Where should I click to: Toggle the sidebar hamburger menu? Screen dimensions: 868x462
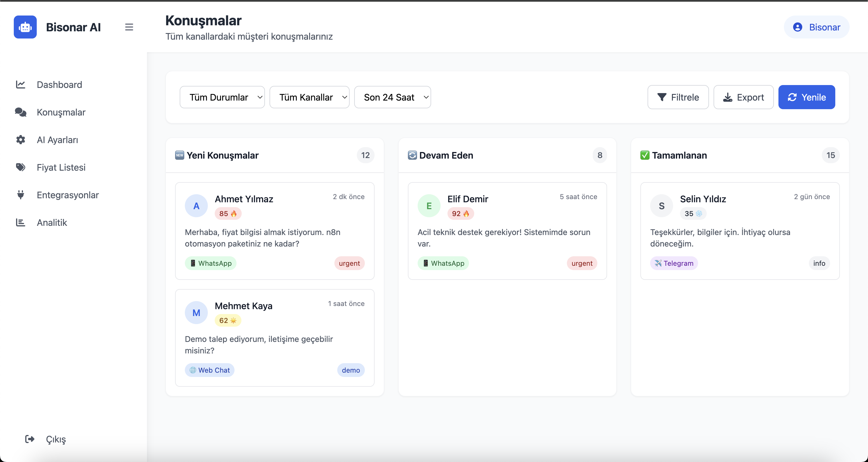coord(129,27)
